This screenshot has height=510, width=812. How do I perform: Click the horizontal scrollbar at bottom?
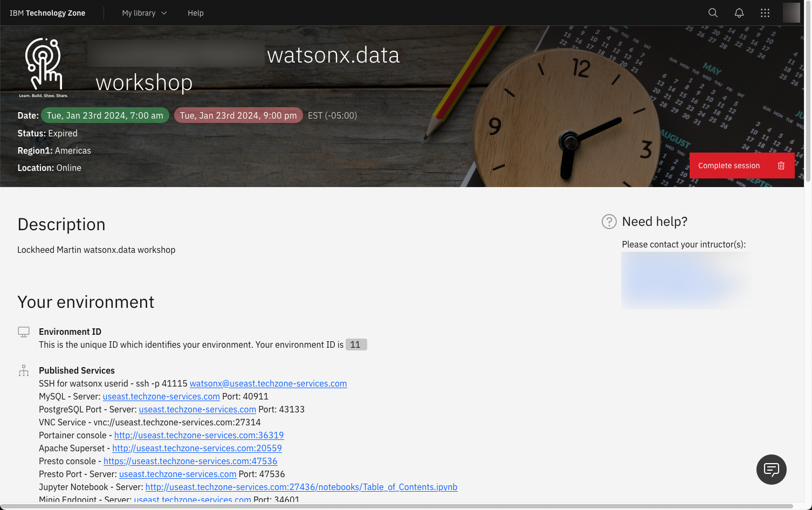pos(397,506)
